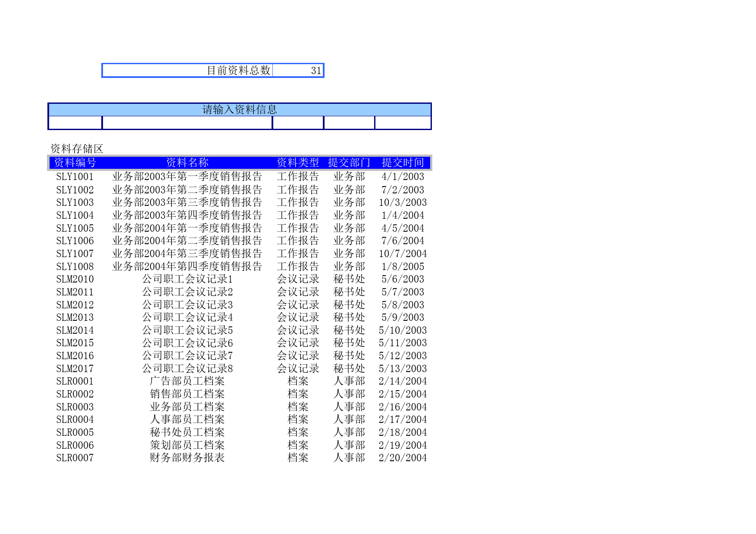Select 秘书处员工档案
Image resolution: width=756 pixels, height=534 pixels.
click(187, 432)
